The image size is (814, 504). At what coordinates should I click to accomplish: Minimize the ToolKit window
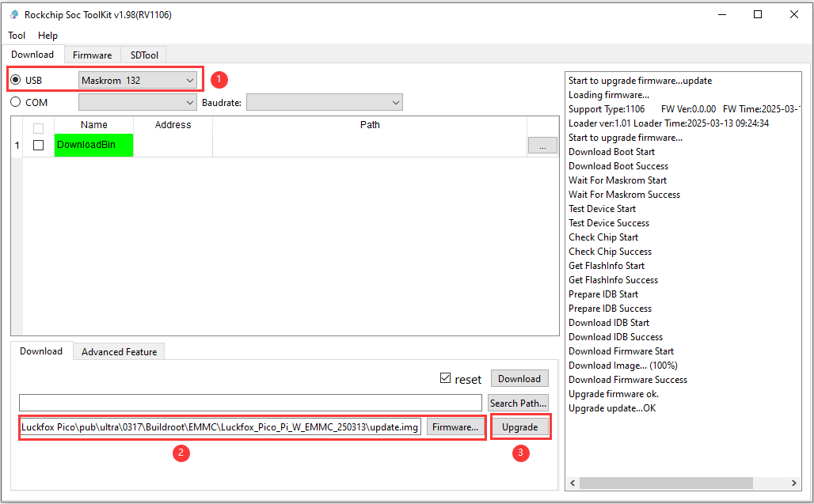[721, 14]
